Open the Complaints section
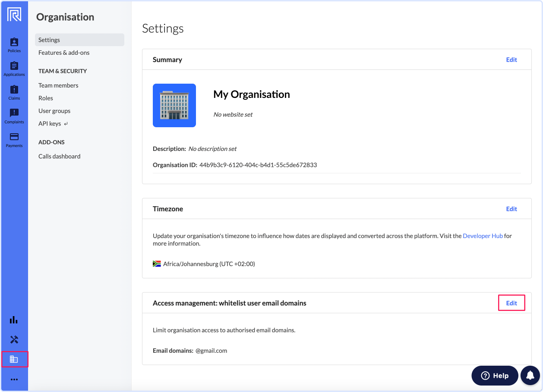The height and width of the screenshot is (392, 543). (14, 116)
